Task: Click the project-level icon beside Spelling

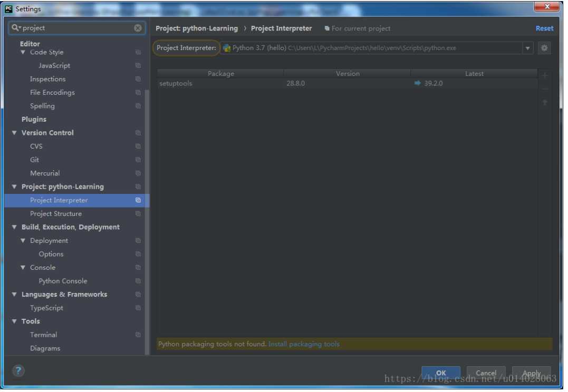Action: click(x=138, y=106)
